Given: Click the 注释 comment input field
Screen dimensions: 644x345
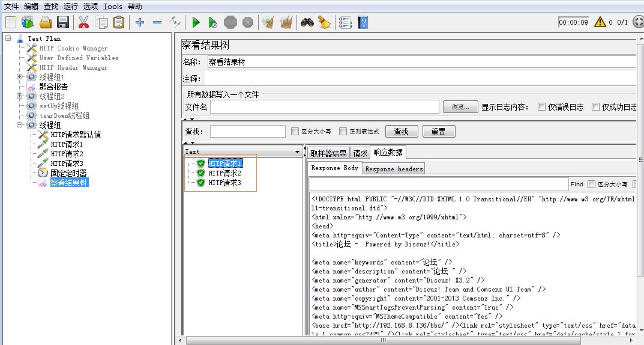Looking at the screenshot, I should pos(420,79).
